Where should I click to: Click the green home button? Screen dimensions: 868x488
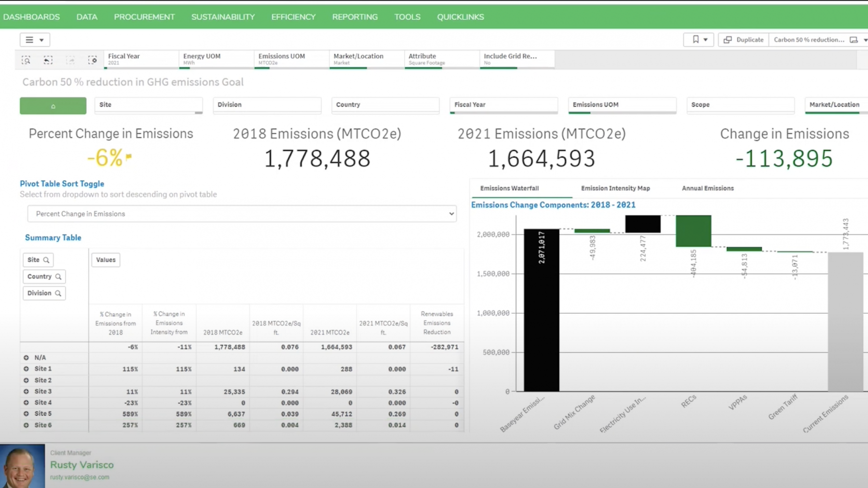point(53,106)
